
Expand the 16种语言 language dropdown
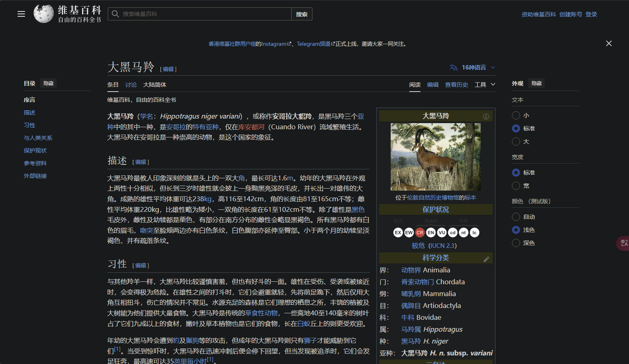coord(474,67)
